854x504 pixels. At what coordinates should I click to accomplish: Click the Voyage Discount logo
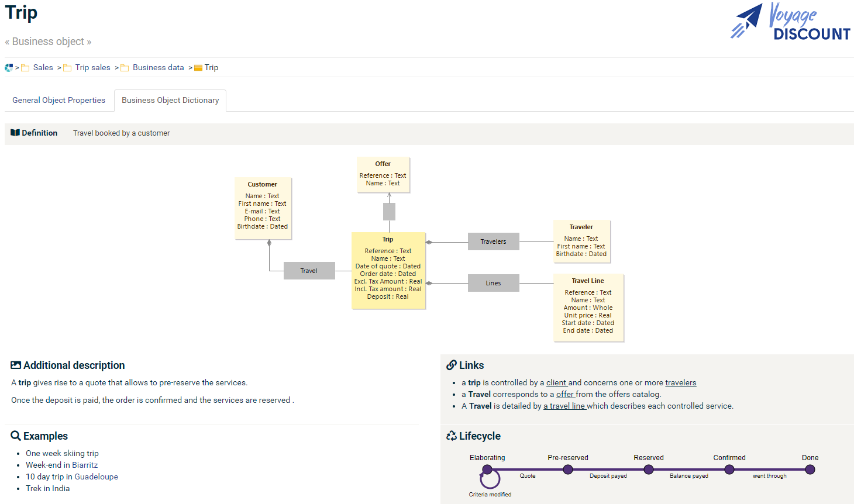click(790, 22)
